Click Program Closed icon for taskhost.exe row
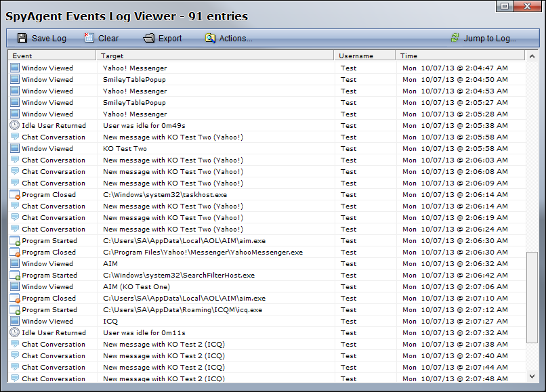 click(15, 195)
